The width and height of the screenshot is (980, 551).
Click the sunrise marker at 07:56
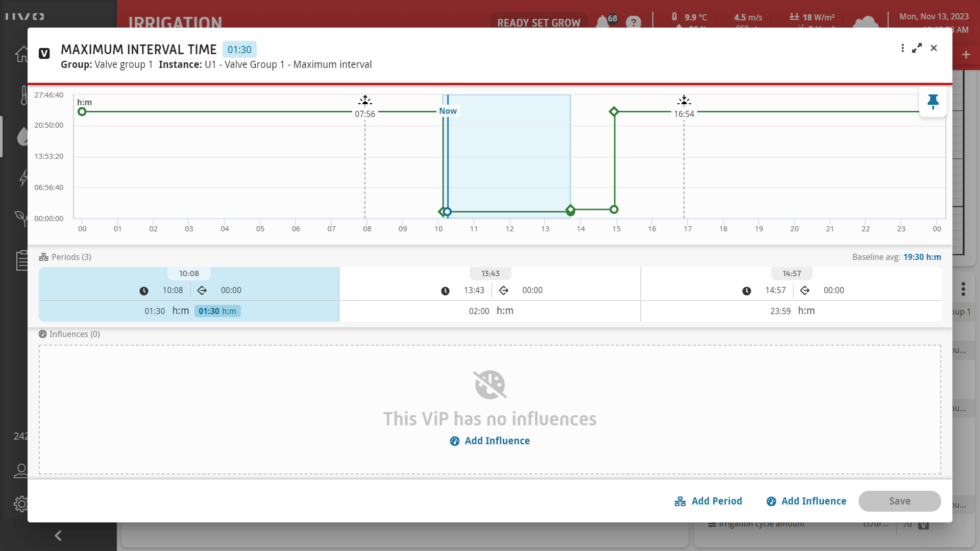[x=365, y=101]
